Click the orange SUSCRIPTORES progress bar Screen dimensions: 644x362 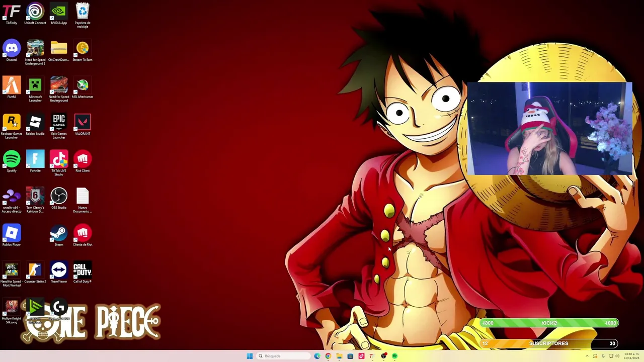click(549, 343)
